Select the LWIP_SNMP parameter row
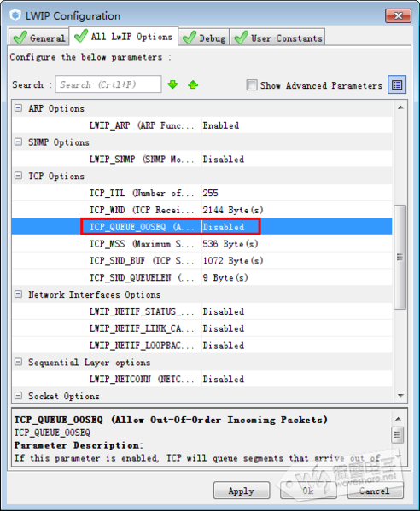This screenshot has width=420, height=511. pos(202,159)
